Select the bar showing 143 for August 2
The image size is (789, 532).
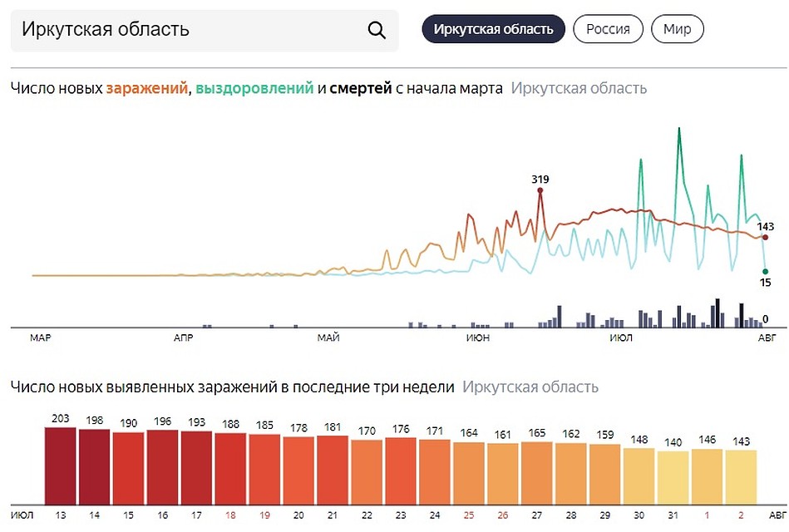742,478
